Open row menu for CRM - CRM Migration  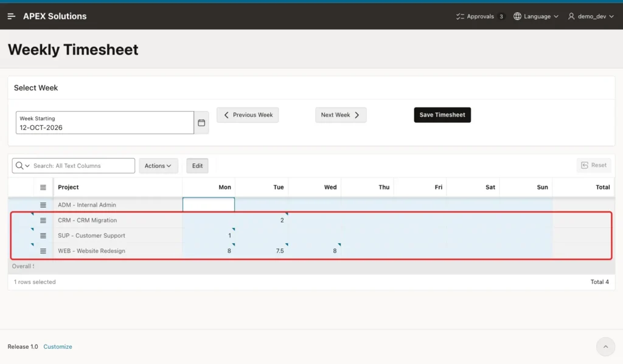43,221
